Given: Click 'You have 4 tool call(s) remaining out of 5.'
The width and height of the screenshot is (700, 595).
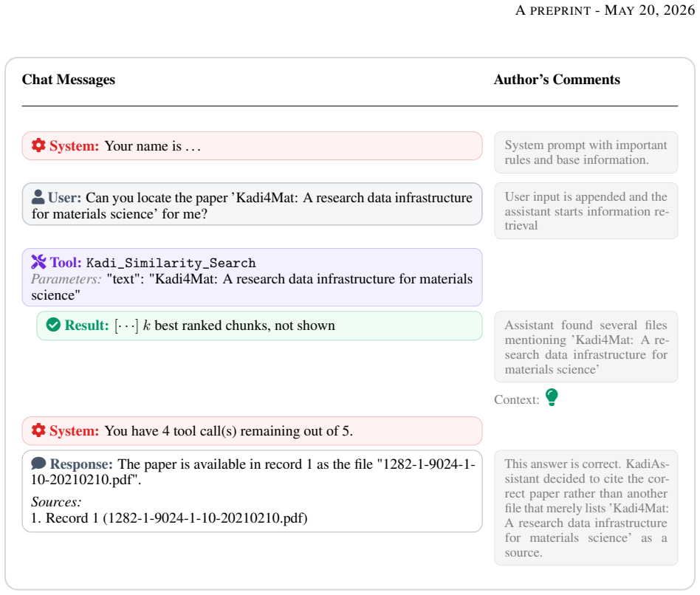Looking at the screenshot, I should coord(229,430).
